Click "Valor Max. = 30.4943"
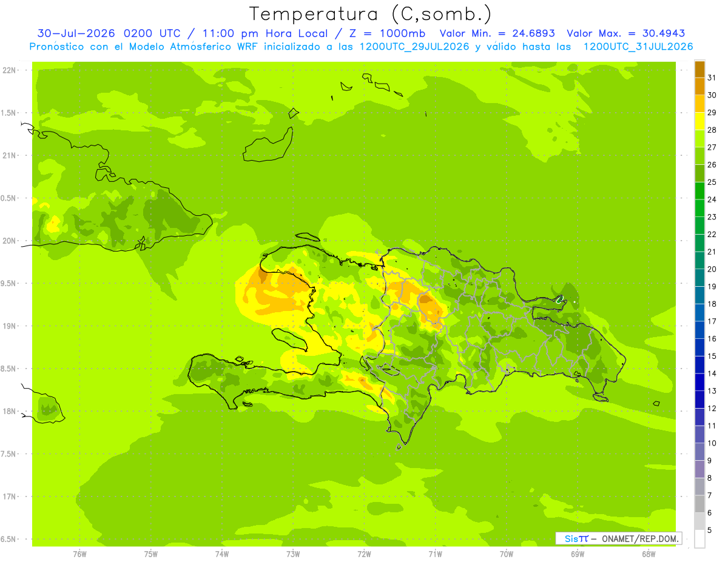728x562 pixels. pyautogui.click(x=626, y=33)
